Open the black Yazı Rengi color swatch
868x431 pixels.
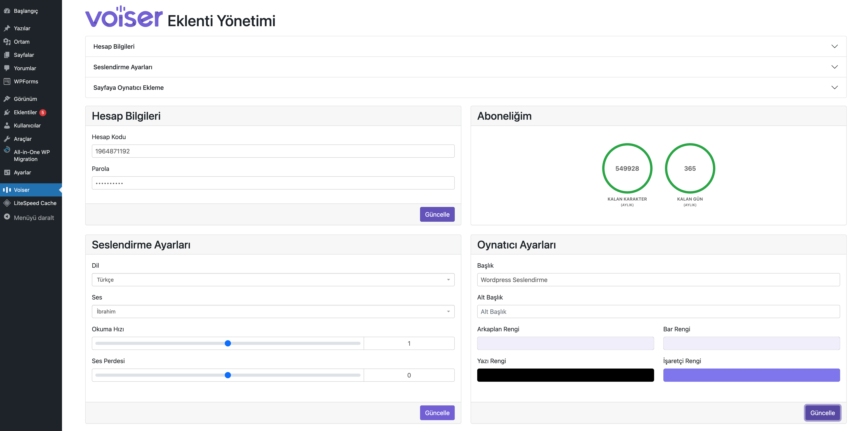pos(565,375)
